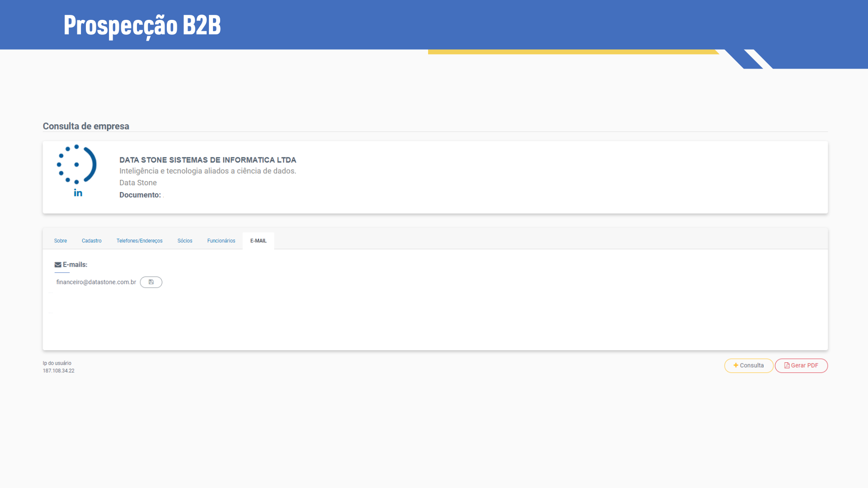This screenshot has height=488, width=868.
Task: Click the Documento label in the company card
Action: coord(140,195)
